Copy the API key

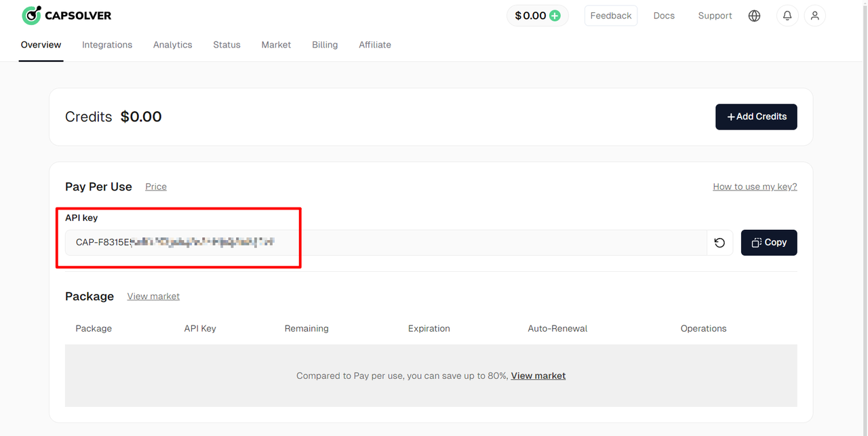tap(769, 243)
